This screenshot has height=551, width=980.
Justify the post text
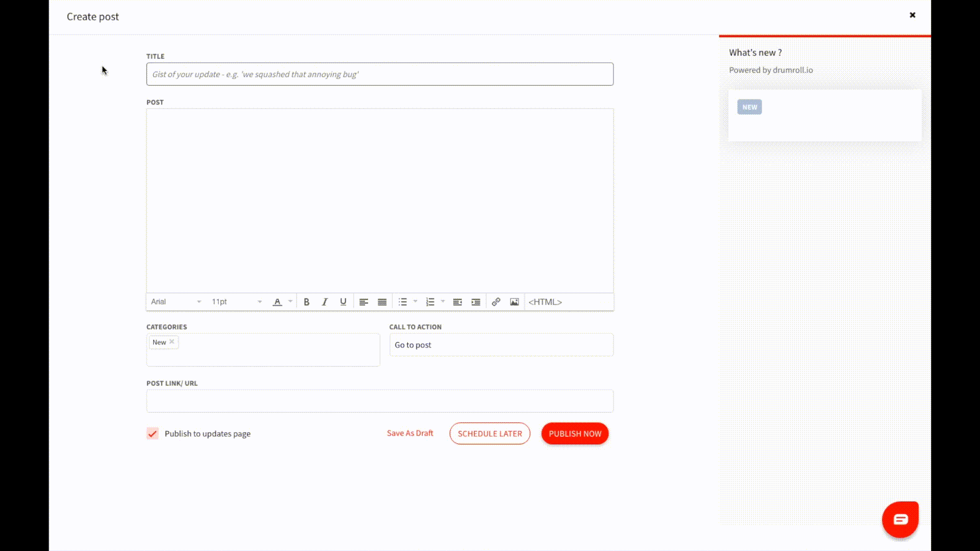pyautogui.click(x=382, y=302)
